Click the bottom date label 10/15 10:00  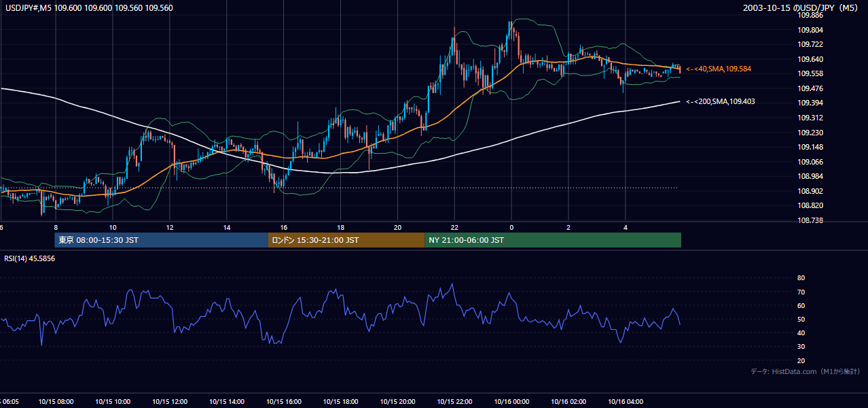click(113, 402)
